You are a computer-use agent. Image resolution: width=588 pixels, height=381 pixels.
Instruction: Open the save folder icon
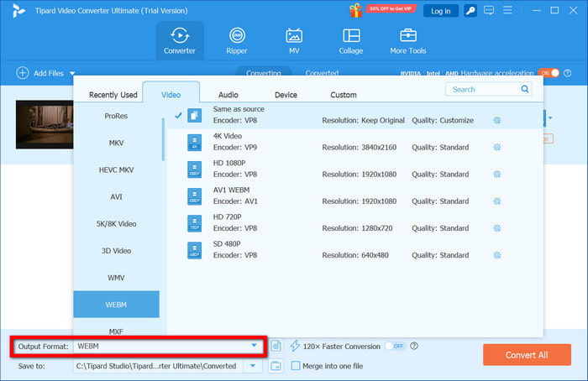[x=276, y=366]
